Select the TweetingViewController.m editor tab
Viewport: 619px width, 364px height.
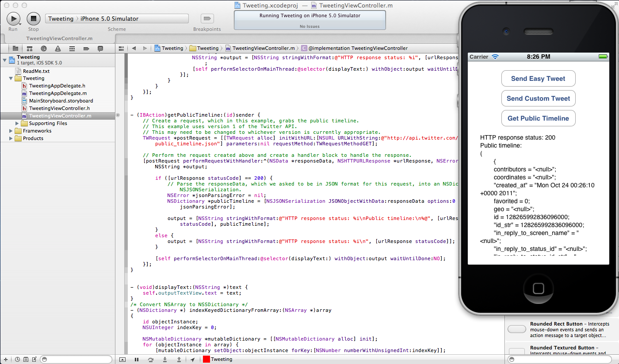point(59,38)
